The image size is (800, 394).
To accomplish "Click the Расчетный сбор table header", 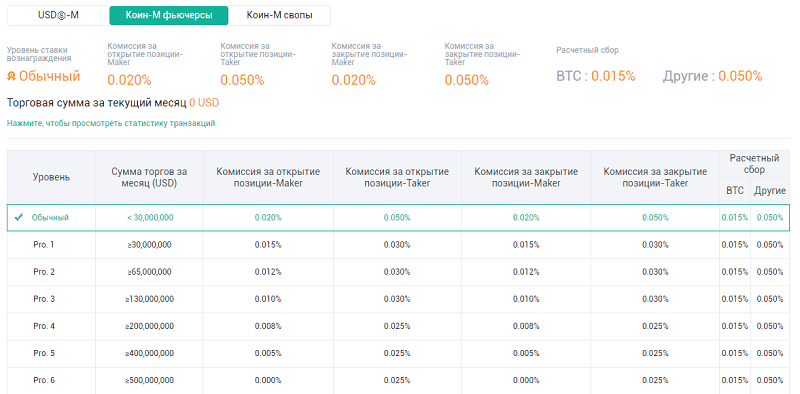I will (754, 164).
